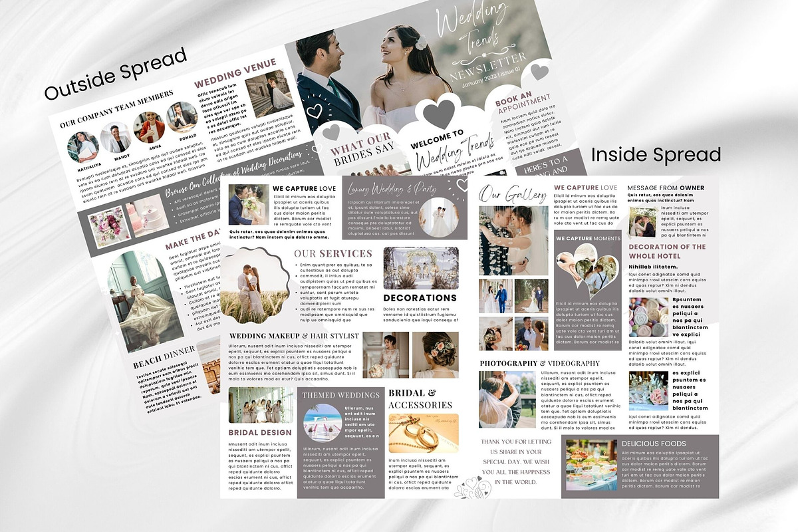Select the "DECORATIONS" heading
The image size is (798, 532).
point(420,298)
